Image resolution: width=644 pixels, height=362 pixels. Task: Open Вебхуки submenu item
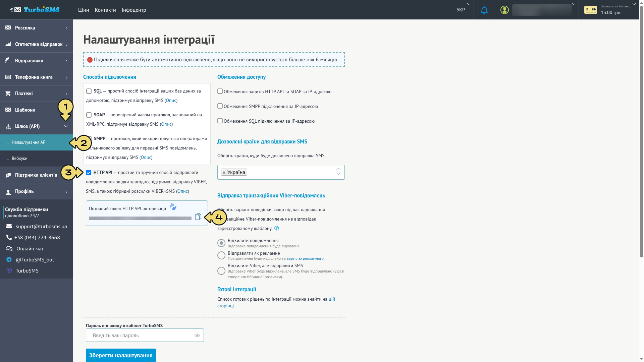[x=37, y=159]
